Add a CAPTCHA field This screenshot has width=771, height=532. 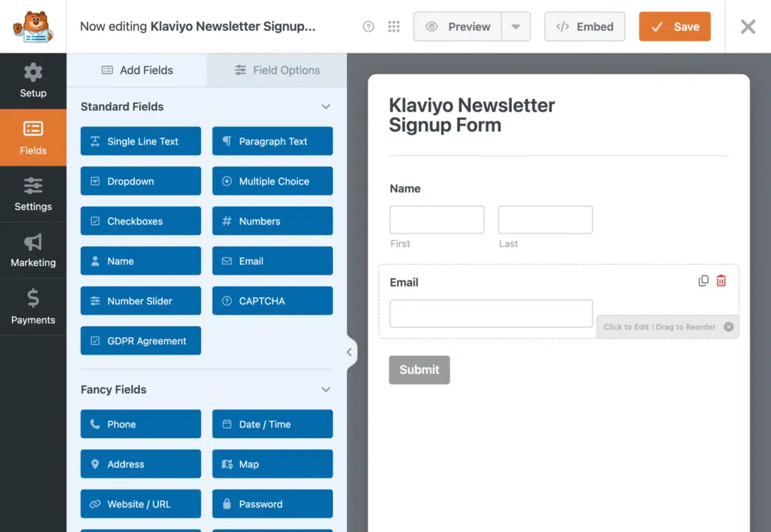(x=273, y=301)
